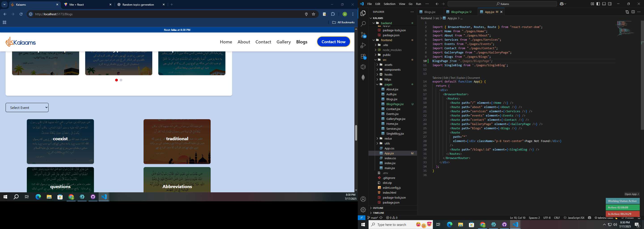Switch to Blogs.jsx editor tab
This screenshot has width=644, height=229.
(x=430, y=12)
